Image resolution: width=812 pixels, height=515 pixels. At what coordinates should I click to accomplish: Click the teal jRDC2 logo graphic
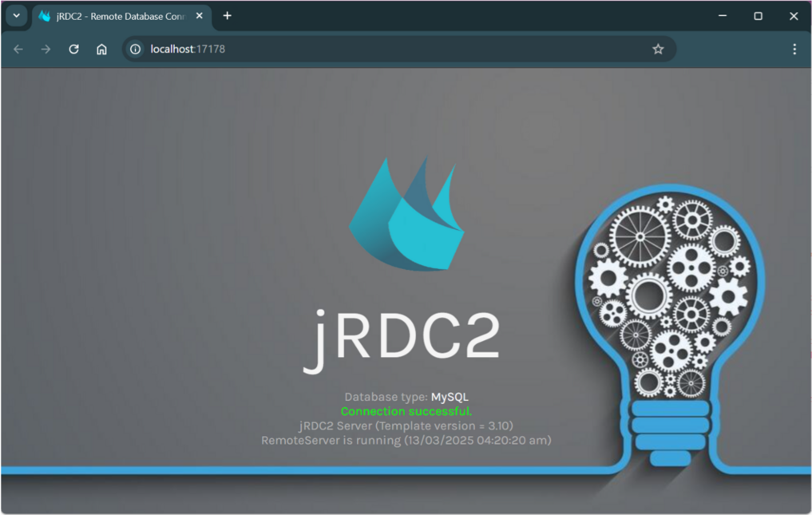coord(406,213)
